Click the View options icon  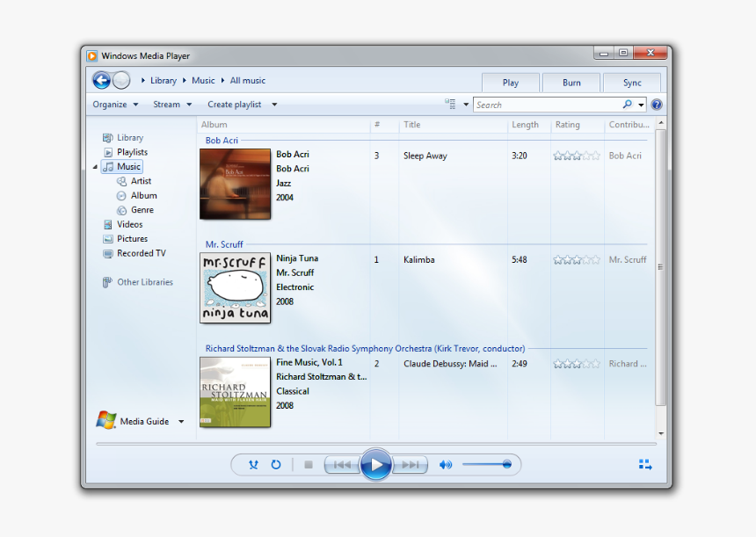[450, 104]
